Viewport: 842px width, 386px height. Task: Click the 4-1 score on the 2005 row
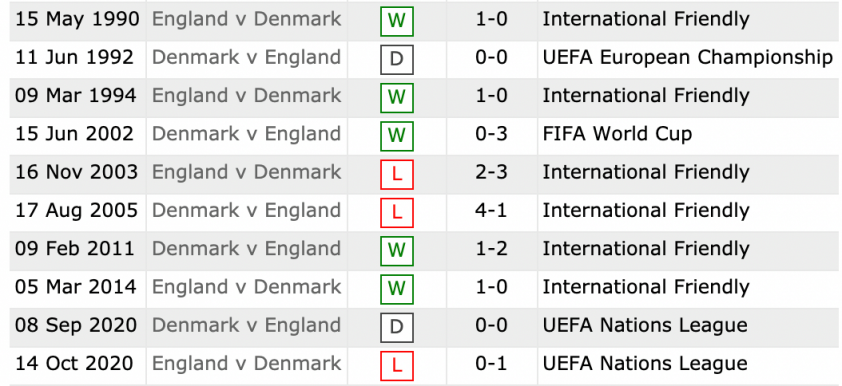[x=491, y=210]
